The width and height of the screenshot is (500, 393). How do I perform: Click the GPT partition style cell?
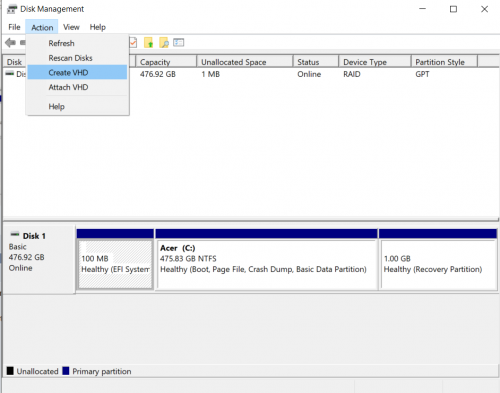pyautogui.click(x=422, y=74)
